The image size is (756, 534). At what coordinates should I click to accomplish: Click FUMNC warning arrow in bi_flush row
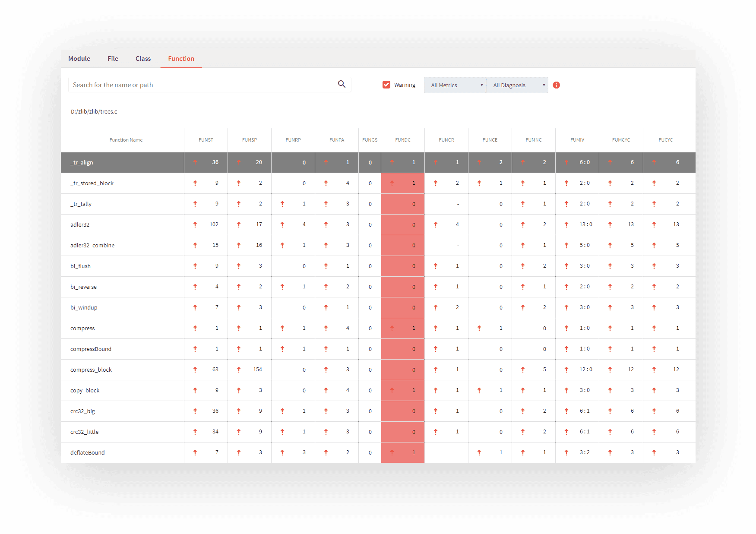point(523,266)
